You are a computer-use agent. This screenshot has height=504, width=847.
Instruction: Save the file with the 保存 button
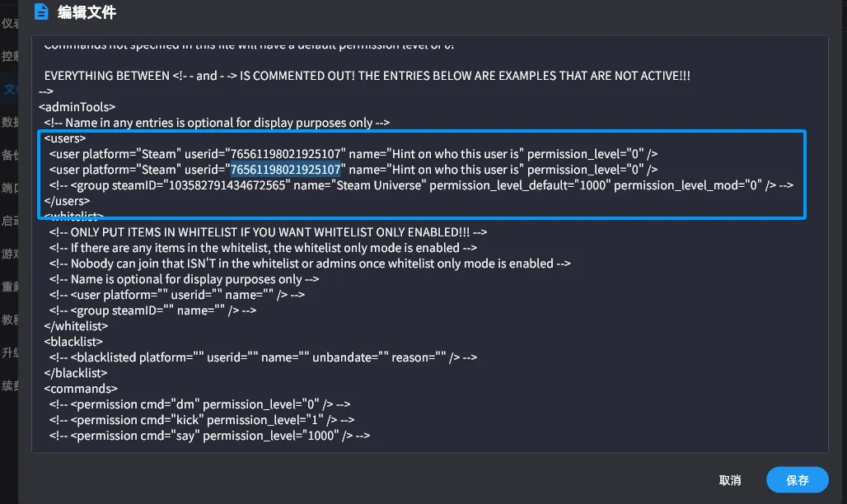pos(797,479)
